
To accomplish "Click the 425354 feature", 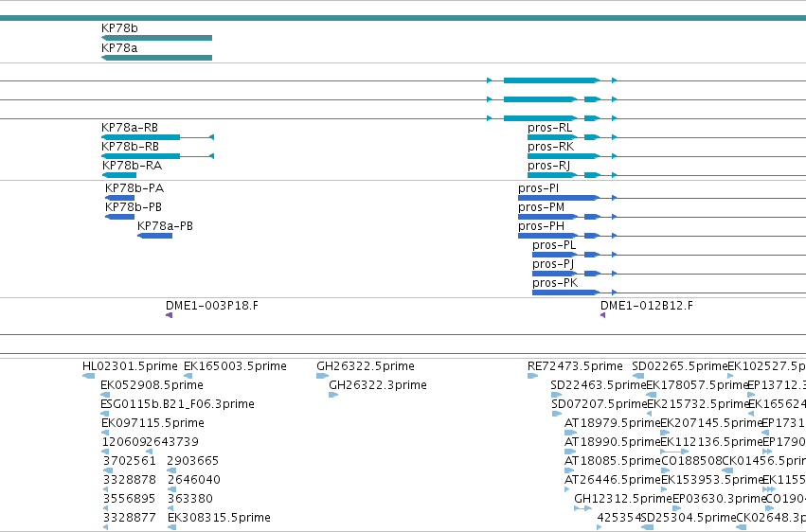I will (600, 527).
